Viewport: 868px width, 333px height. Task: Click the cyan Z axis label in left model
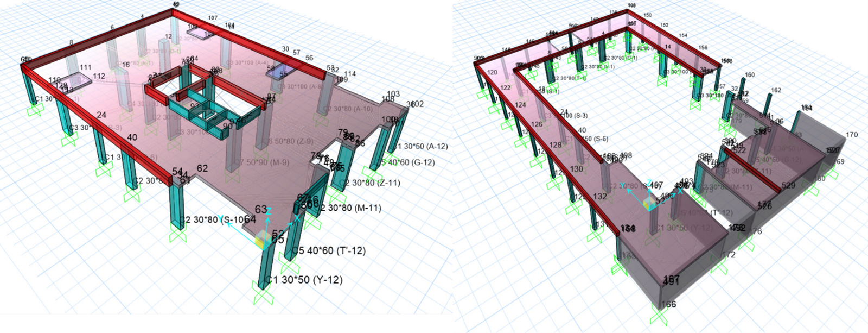[269, 211]
